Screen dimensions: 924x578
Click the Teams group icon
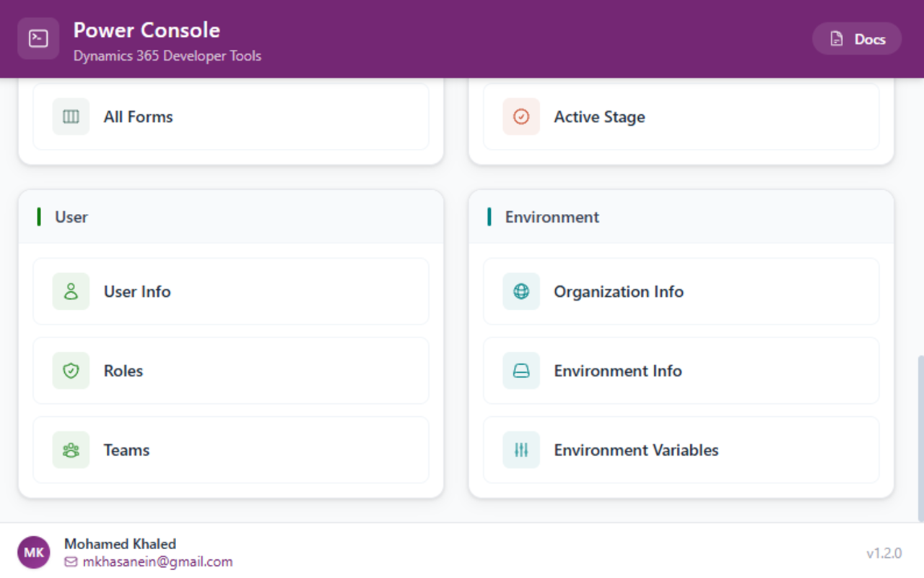click(71, 450)
